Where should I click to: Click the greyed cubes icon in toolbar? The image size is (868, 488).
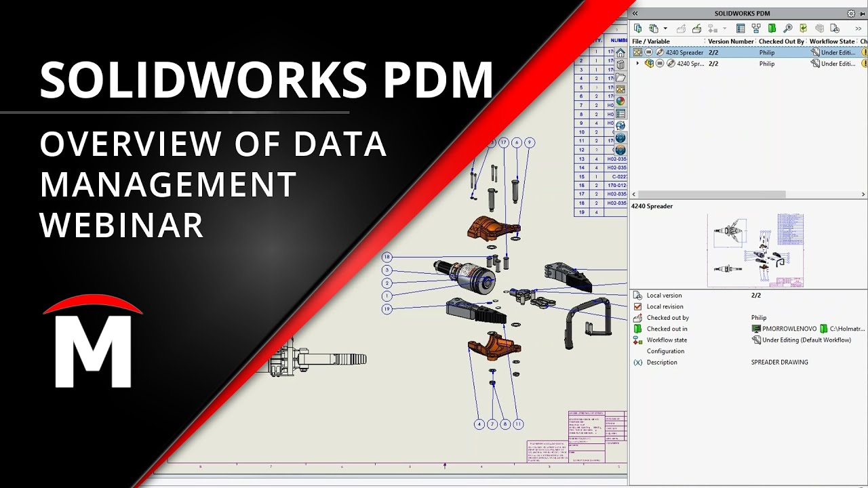click(819, 28)
